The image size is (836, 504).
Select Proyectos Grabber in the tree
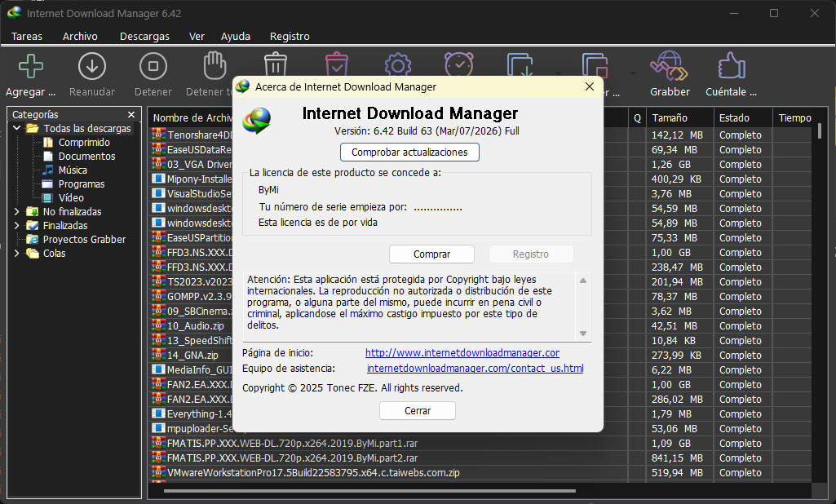[84, 240]
